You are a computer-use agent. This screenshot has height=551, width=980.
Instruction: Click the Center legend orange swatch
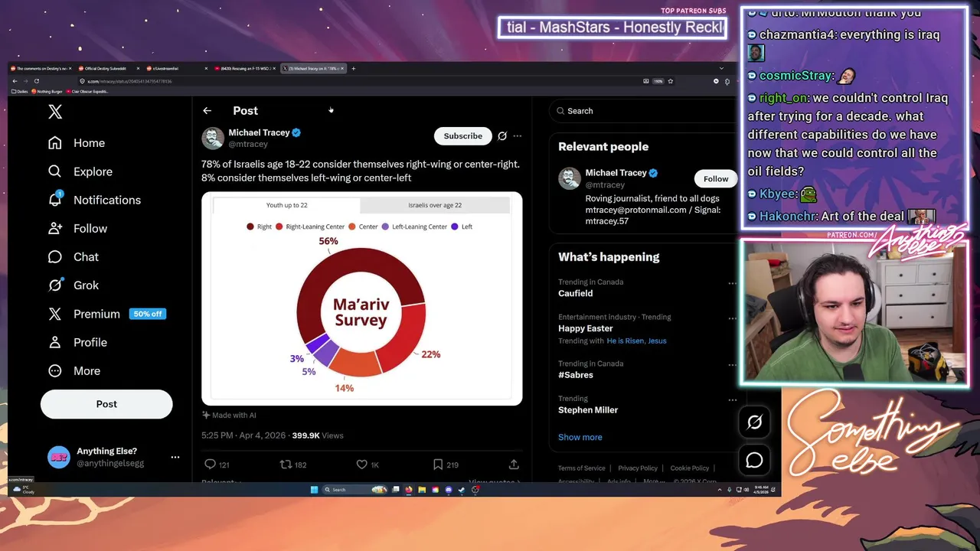[x=352, y=227]
